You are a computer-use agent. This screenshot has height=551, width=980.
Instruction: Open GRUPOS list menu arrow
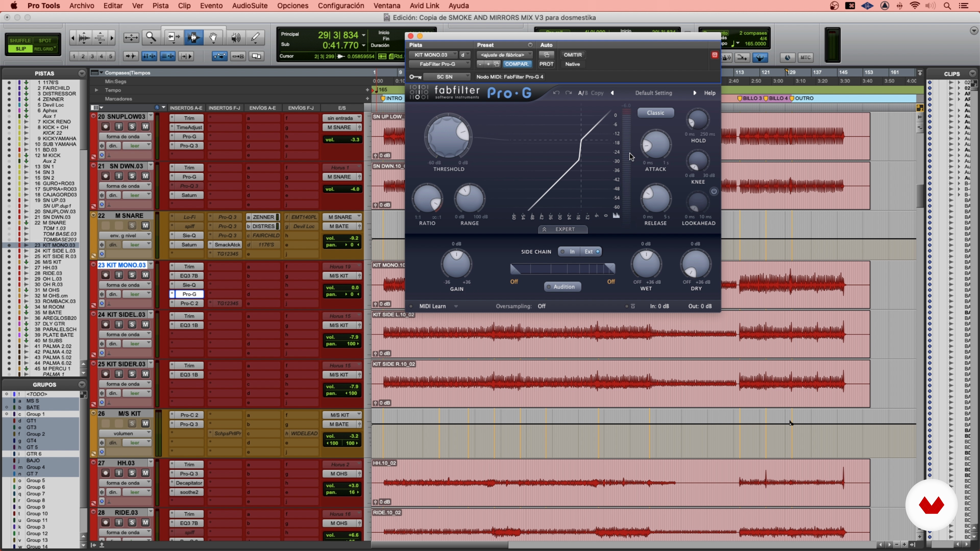(x=82, y=385)
